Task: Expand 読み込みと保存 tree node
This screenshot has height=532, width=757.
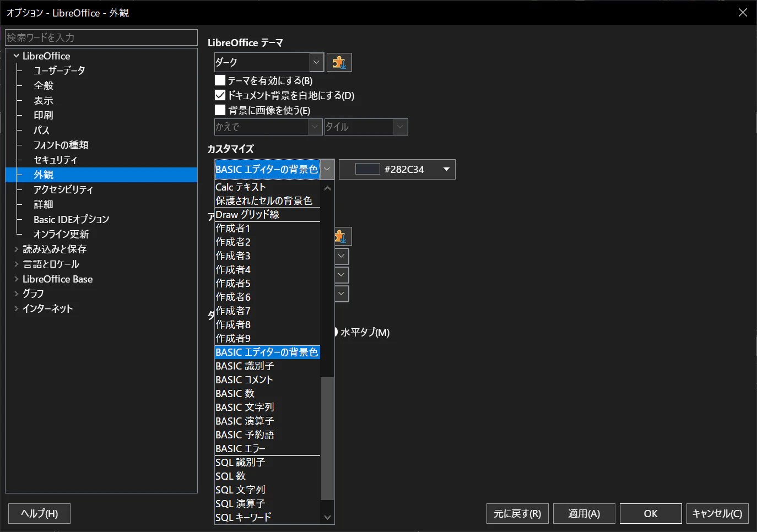Action: coord(17,249)
